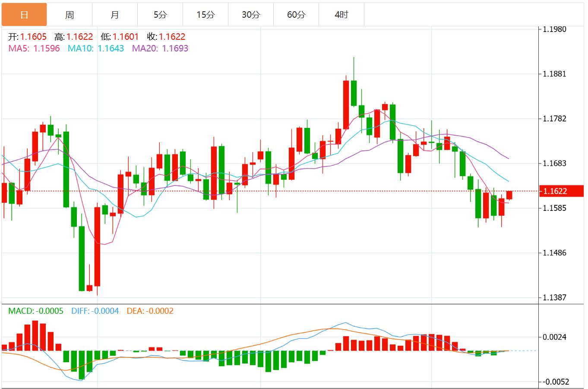Select the 日 daily chart tab
The width and height of the screenshot is (588, 389).
pos(24,15)
